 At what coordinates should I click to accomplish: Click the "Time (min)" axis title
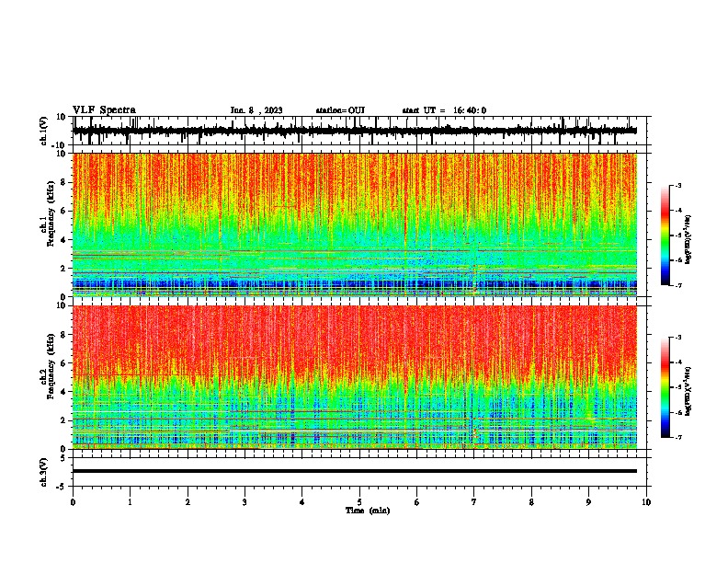click(x=368, y=511)
